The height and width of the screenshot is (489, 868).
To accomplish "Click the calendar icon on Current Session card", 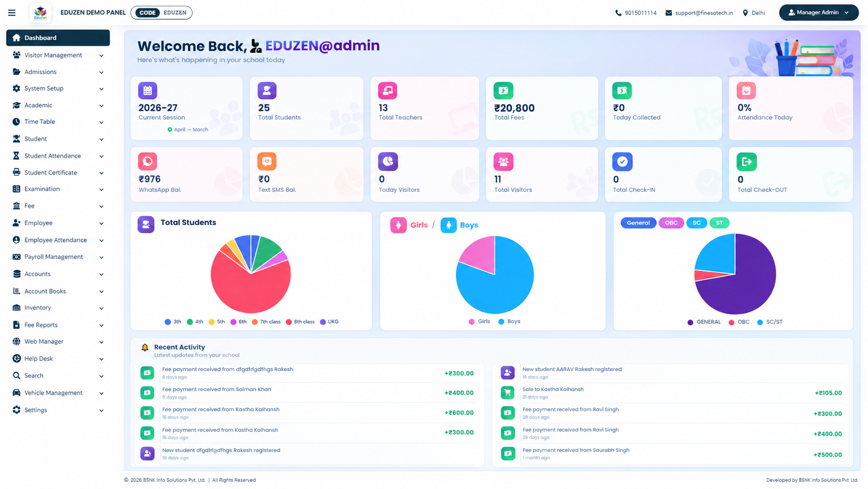I will (x=147, y=90).
